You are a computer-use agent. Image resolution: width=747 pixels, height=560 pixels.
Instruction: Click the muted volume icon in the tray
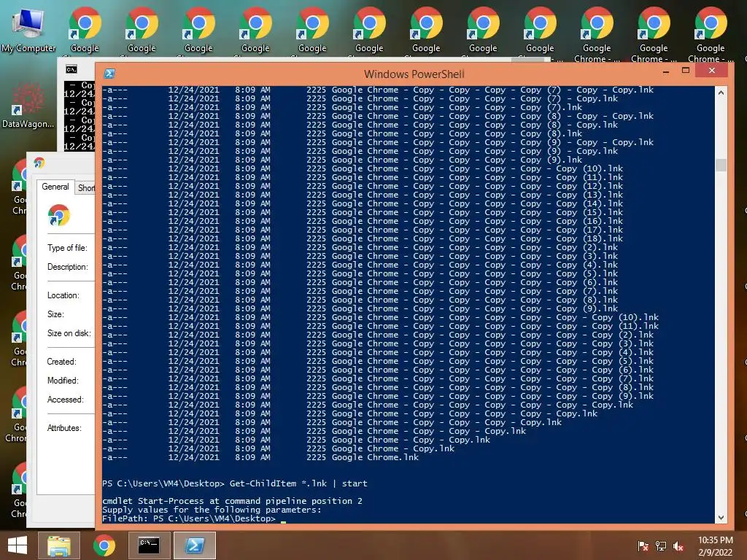click(x=678, y=545)
